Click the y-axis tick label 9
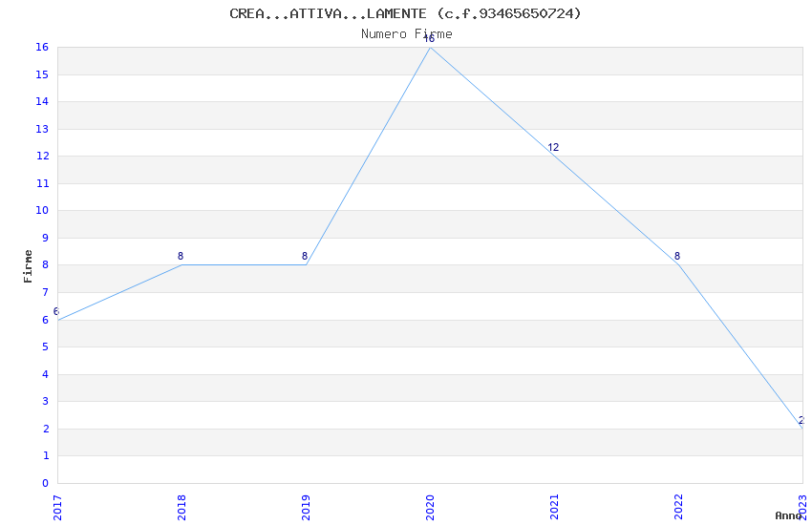 46,239
